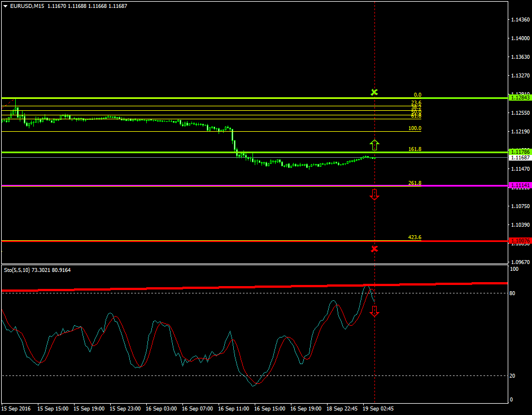The image size is (532, 415).
Task: Select the red down arrow below 261.8 level
Action: [x=374, y=194]
